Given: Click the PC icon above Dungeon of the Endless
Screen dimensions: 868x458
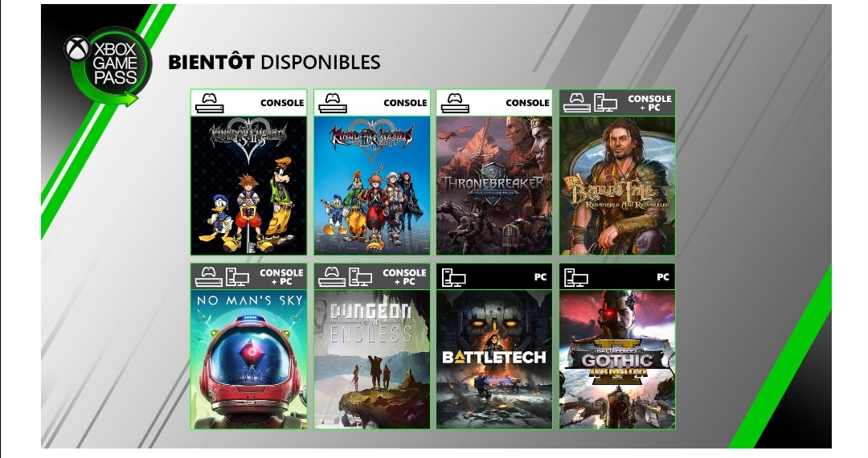Looking at the screenshot, I should [x=360, y=276].
